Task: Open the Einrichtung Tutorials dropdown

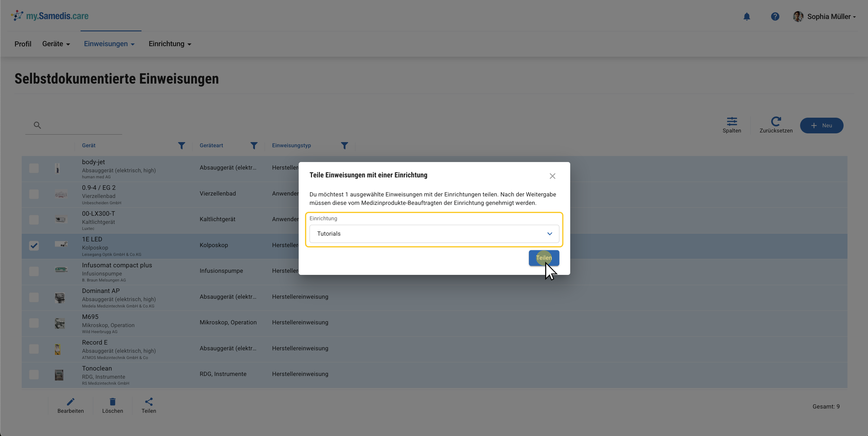Action: point(434,234)
